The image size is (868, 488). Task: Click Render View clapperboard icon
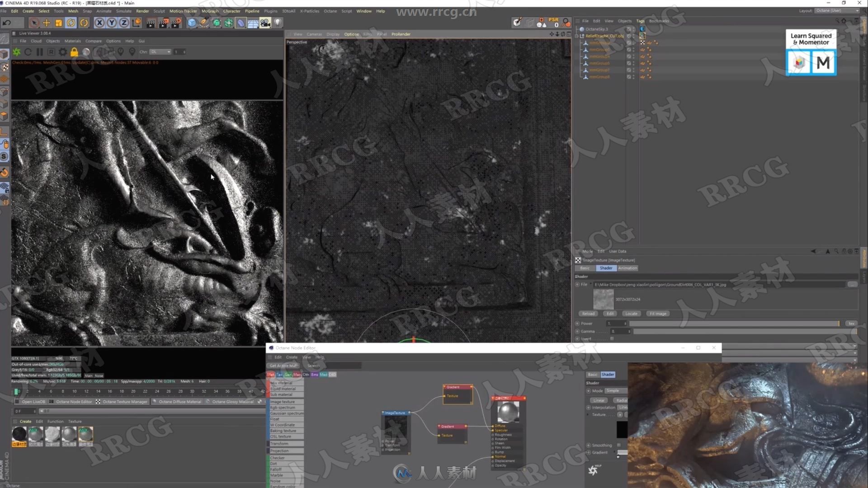click(x=151, y=23)
